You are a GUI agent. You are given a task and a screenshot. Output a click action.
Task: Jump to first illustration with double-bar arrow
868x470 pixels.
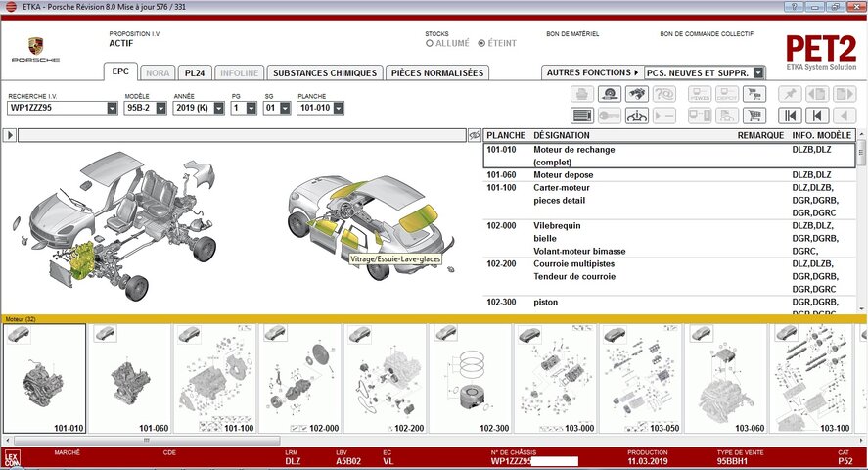tap(790, 116)
